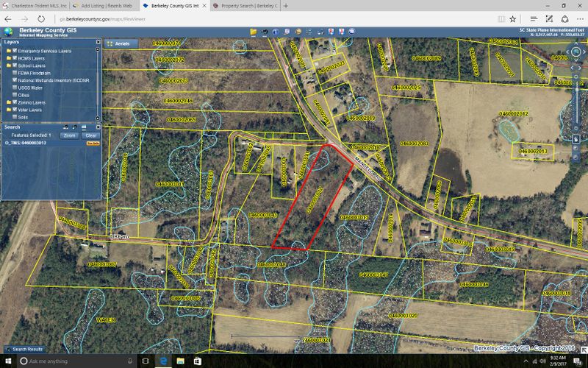Pan map left with navigation arrow

coord(567,52)
